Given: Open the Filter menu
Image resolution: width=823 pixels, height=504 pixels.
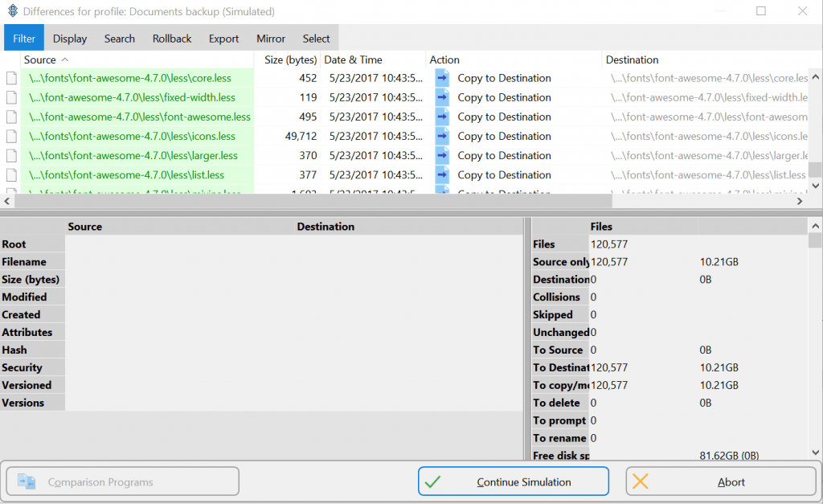Looking at the screenshot, I should click(24, 39).
